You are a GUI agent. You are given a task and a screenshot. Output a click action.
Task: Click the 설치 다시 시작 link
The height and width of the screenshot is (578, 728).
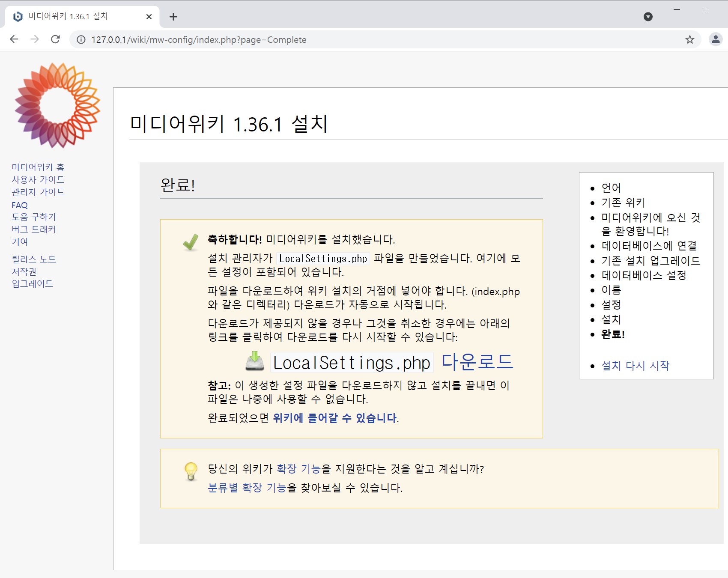636,365
